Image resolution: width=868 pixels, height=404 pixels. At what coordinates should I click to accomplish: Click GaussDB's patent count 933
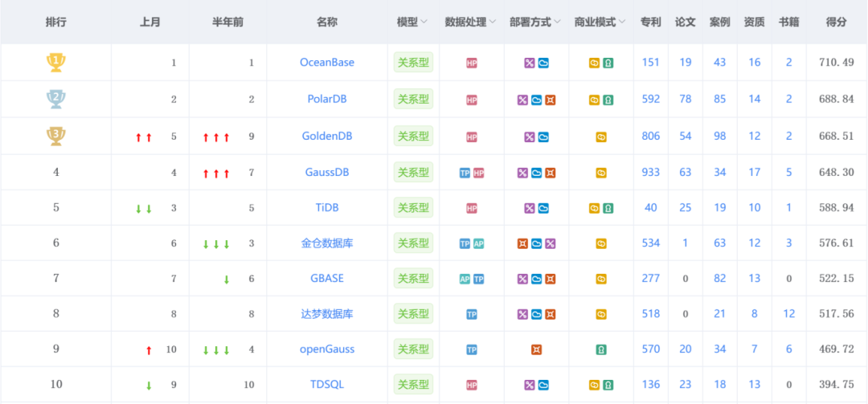pyautogui.click(x=650, y=173)
